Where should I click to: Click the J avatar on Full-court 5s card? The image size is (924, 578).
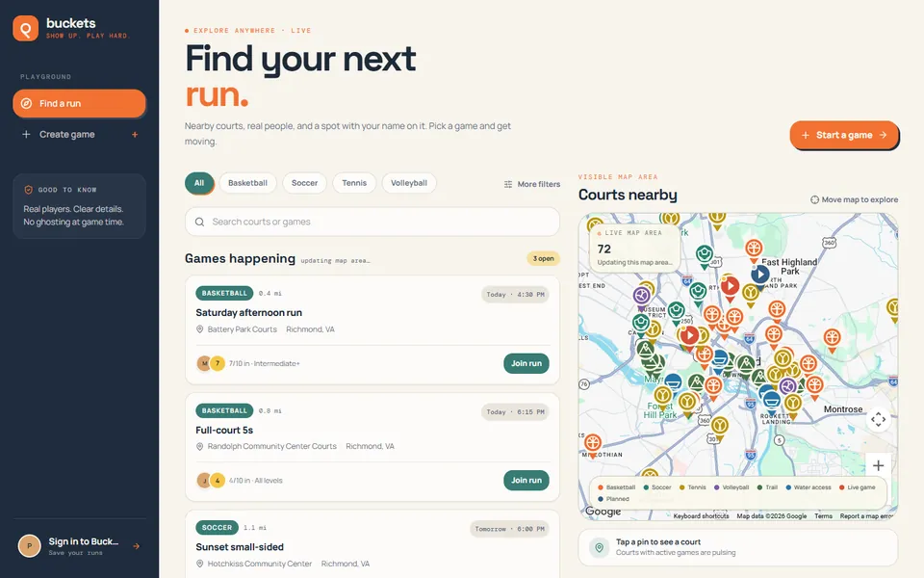coord(204,481)
